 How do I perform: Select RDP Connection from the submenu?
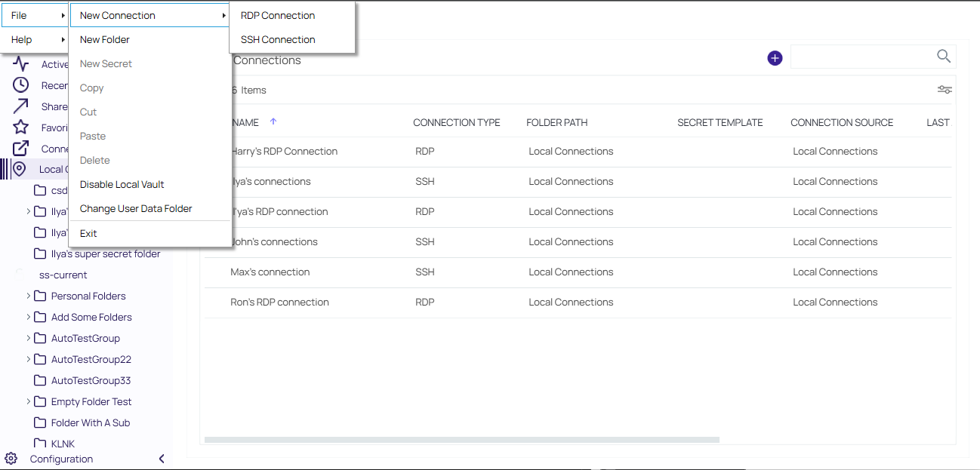pyautogui.click(x=278, y=15)
